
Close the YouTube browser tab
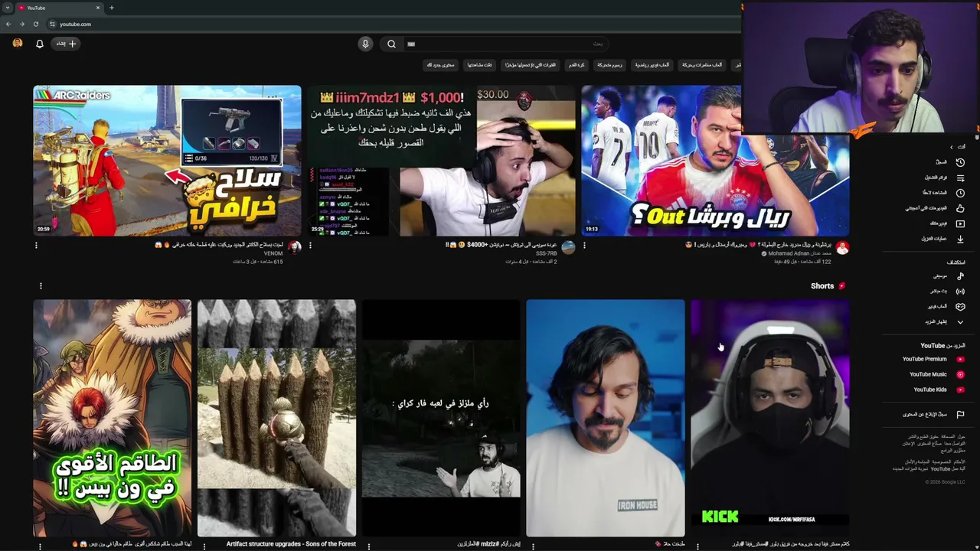pos(98,8)
